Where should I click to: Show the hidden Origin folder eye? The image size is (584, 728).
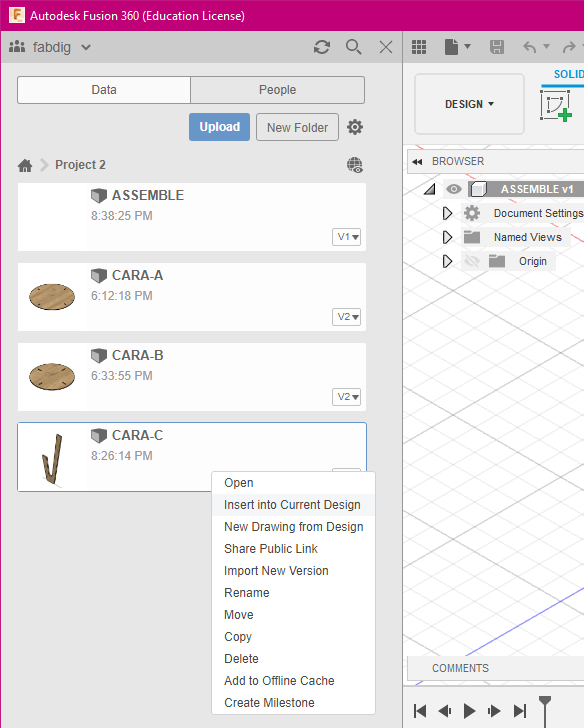[x=472, y=261]
